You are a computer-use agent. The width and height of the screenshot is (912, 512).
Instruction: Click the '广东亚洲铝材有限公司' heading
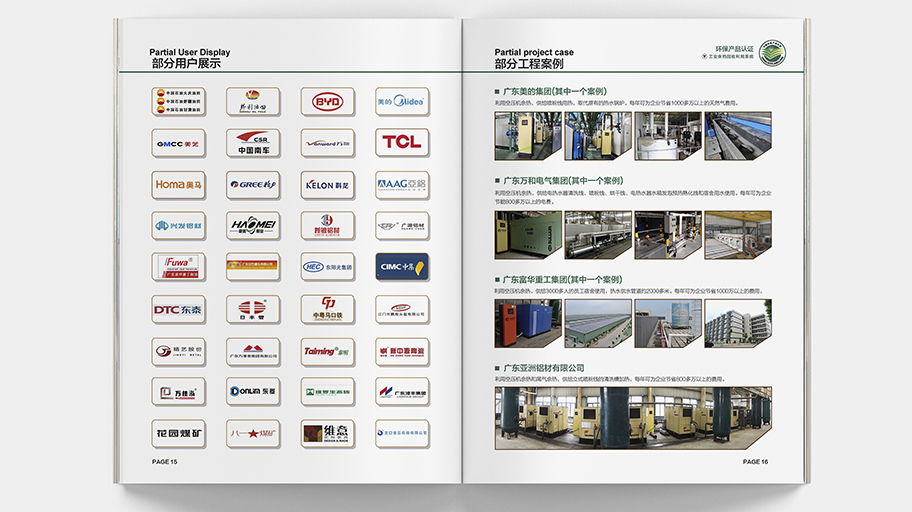pyautogui.click(x=544, y=368)
